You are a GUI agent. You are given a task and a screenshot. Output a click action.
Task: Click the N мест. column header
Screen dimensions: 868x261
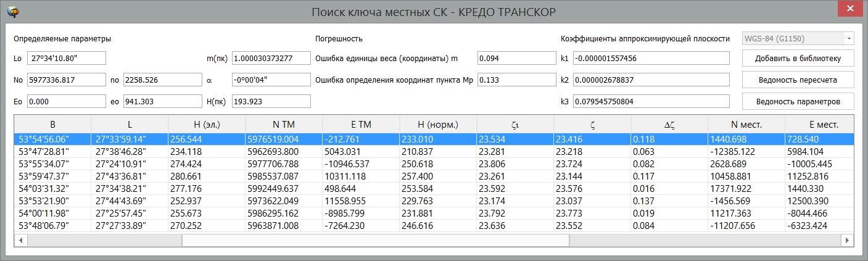746,124
